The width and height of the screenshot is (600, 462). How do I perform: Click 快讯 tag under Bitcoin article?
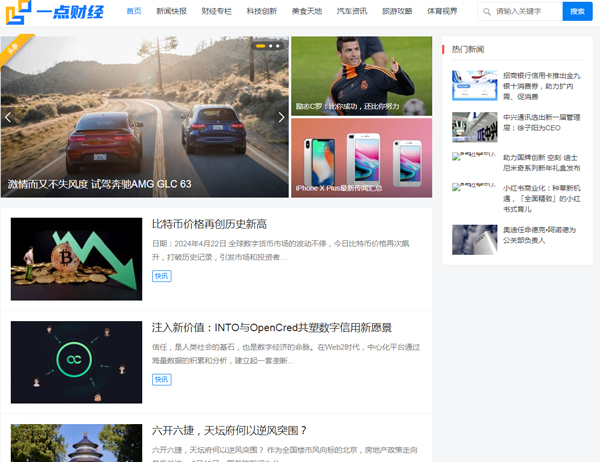tap(161, 276)
